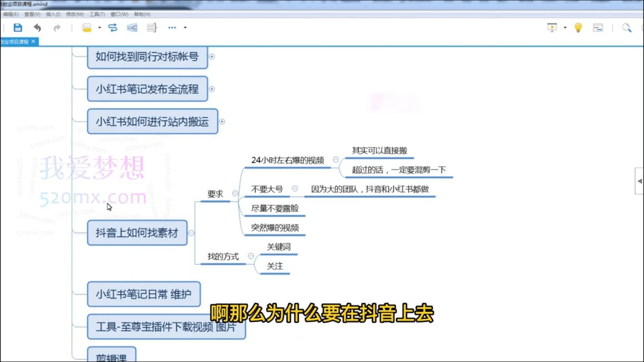Open the 工具(T) menu
The image size is (644, 362).
coord(97,14)
